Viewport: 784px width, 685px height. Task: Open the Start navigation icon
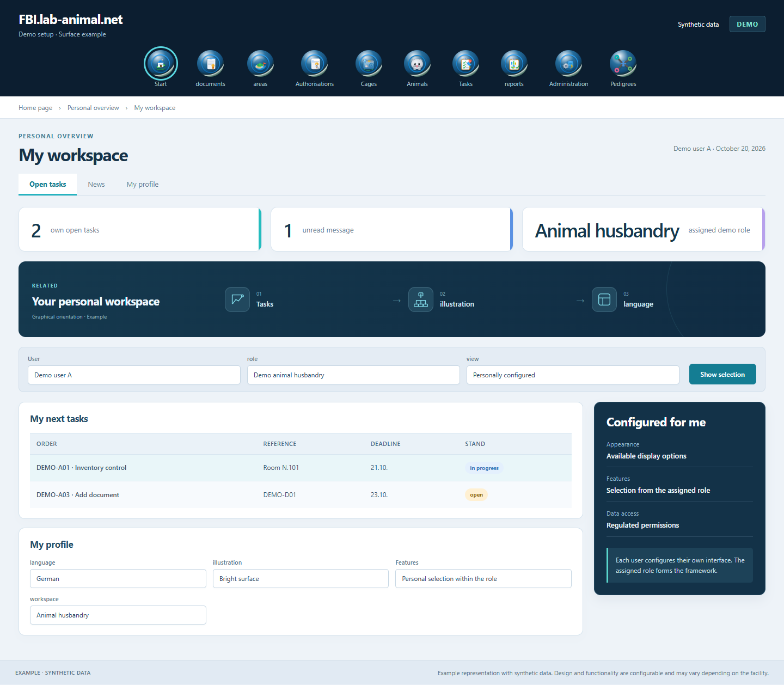[161, 64]
